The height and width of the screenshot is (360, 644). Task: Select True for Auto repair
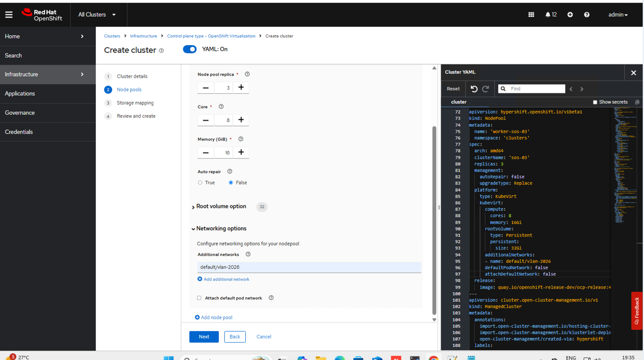coord(200,183)
